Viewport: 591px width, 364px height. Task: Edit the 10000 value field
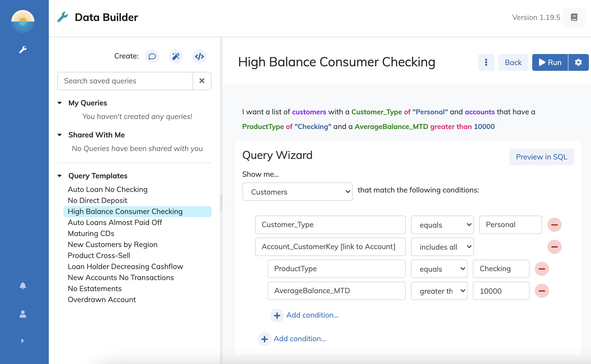(x=501, y=291)
